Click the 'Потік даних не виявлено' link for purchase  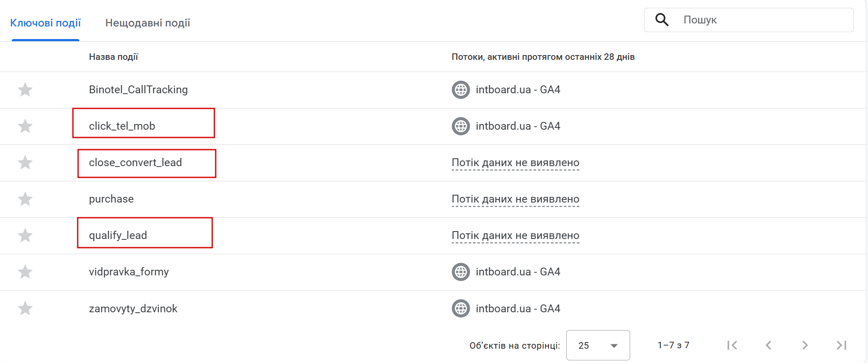pos(515,199)
